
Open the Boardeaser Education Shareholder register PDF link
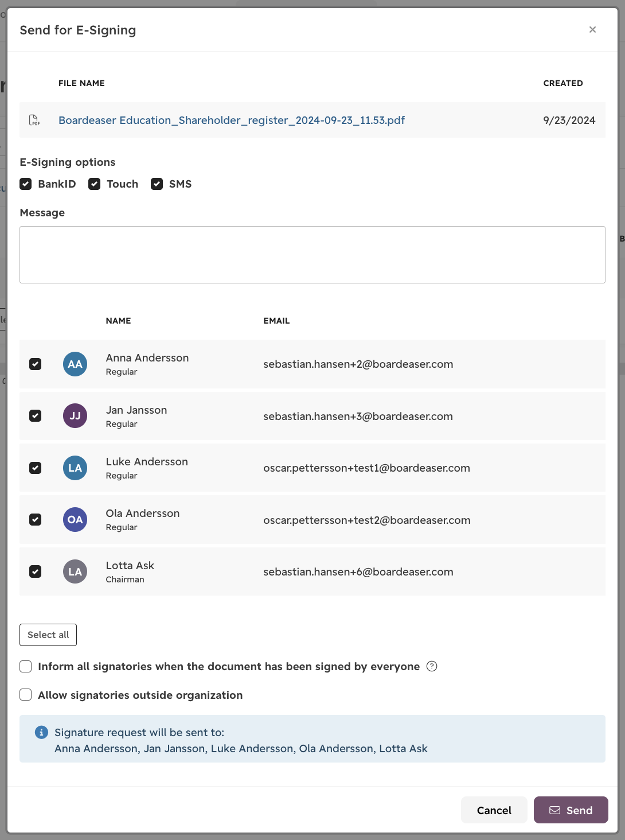click(232, 120)
